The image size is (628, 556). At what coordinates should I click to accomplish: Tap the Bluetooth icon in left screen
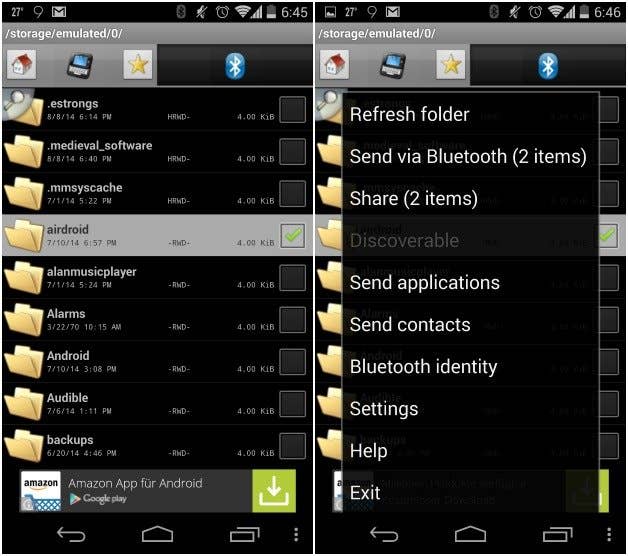(x=235, y=65)
